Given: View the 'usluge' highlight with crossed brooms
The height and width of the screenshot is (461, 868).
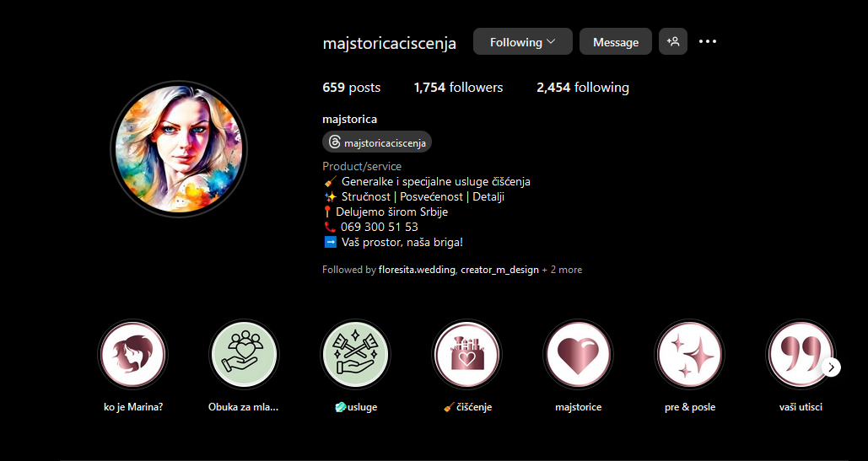Looking at the screenshot, I should 355,354.
